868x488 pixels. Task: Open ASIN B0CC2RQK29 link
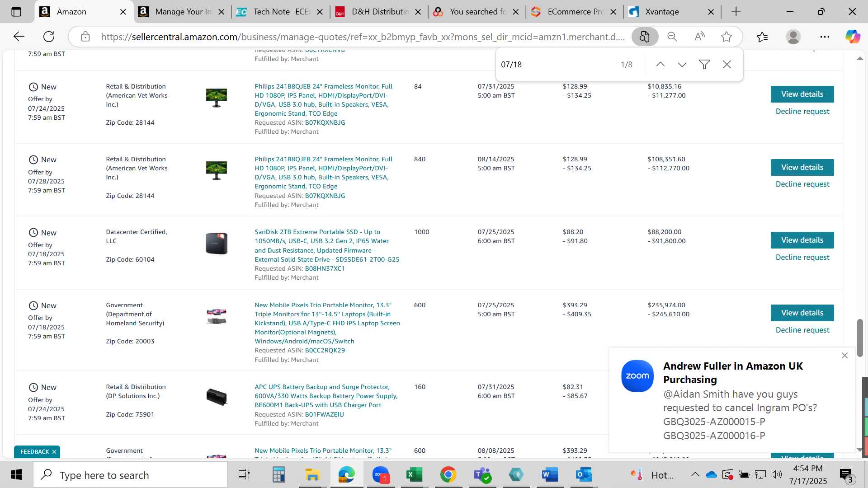[325, 350]
